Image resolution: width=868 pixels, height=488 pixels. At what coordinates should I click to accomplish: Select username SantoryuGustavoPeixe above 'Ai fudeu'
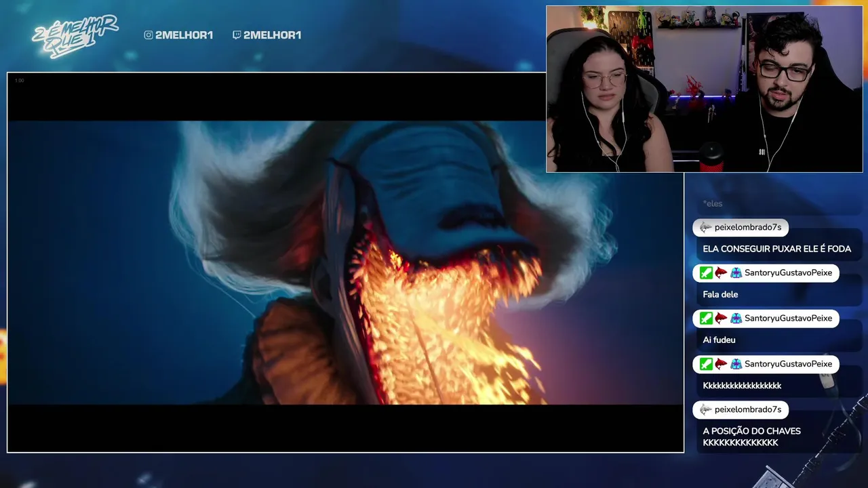click(788, 319)
